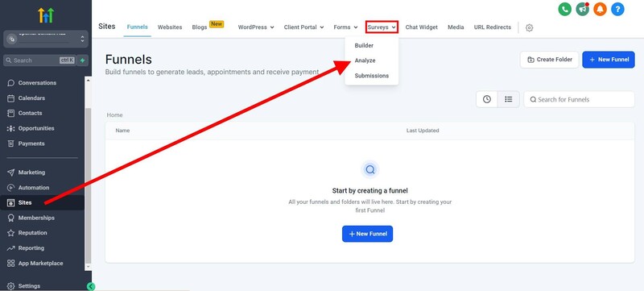Open the URL Redirects tab

pyautogui.click(x=493, y=27)
